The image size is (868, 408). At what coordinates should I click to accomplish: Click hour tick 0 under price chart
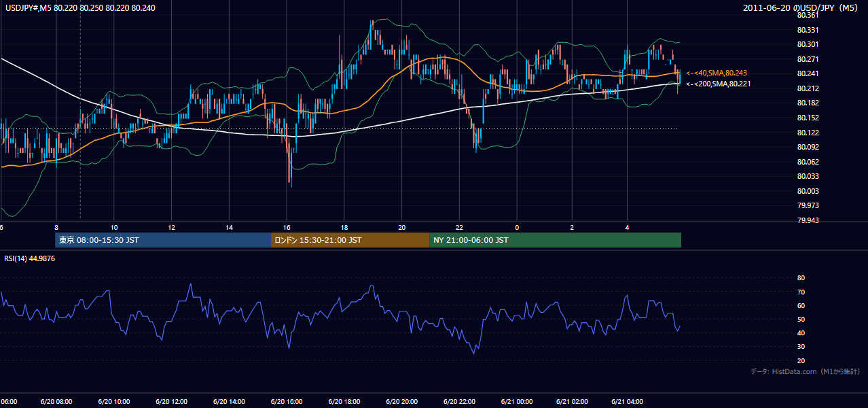(517, 228)
